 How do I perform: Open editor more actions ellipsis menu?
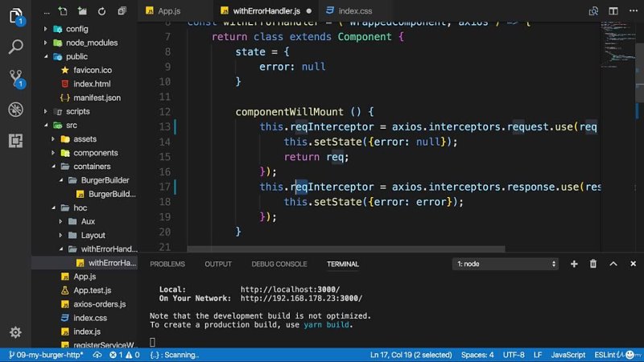pos(634,11)
